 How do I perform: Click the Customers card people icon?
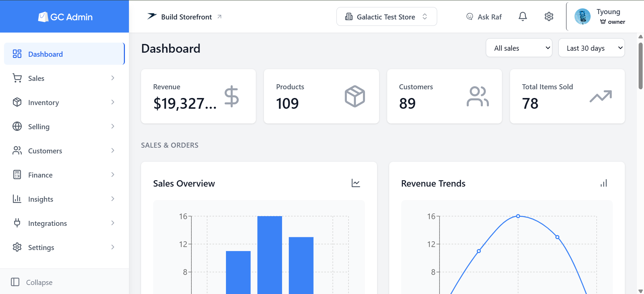pos(478,96)
